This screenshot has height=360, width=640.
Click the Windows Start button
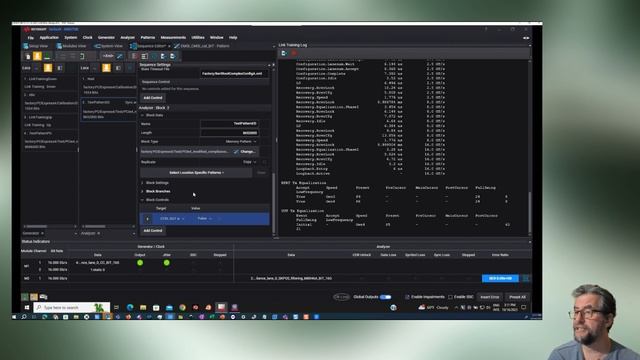pos(27,307)
